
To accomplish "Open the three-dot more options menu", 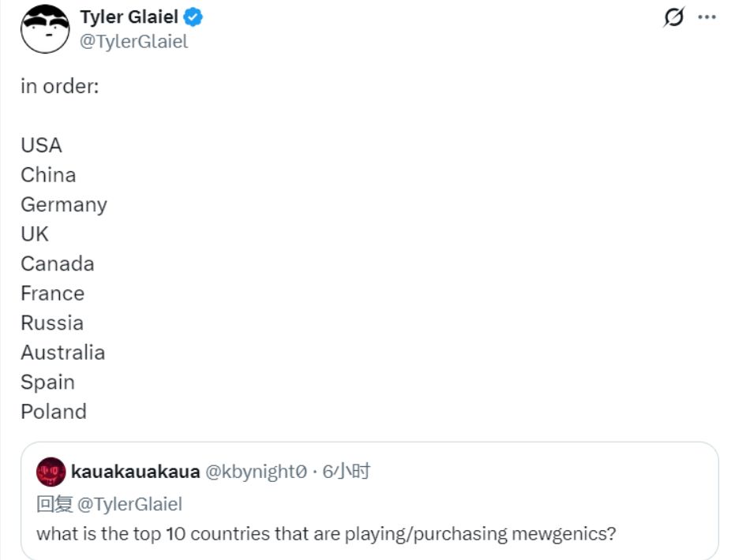I will point(707,17).
